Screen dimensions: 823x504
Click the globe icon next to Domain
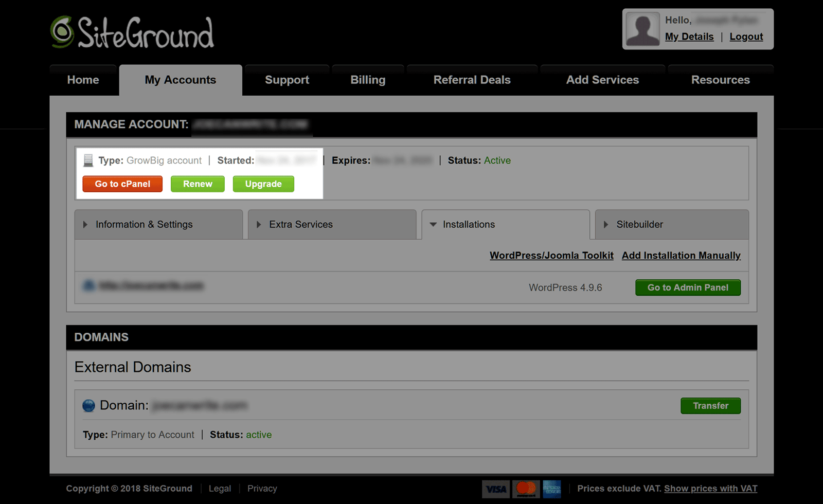[88, 406]
